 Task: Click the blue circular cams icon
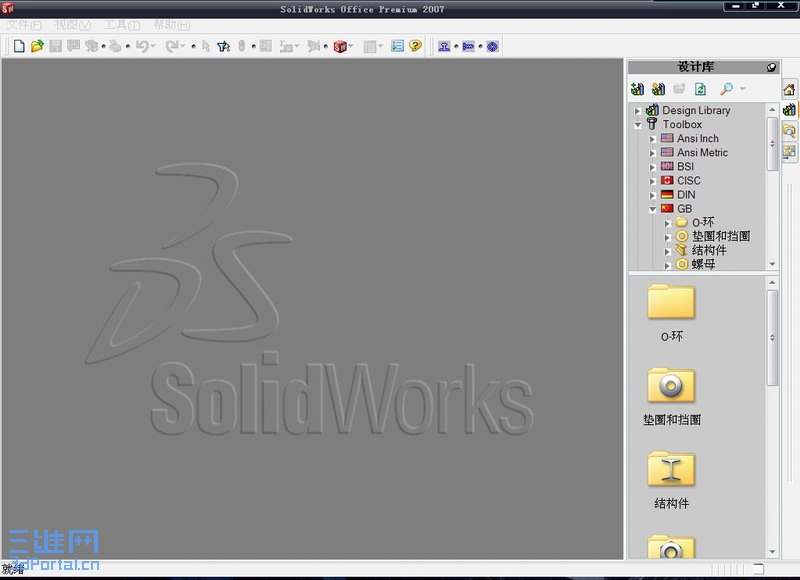[492, 46]
